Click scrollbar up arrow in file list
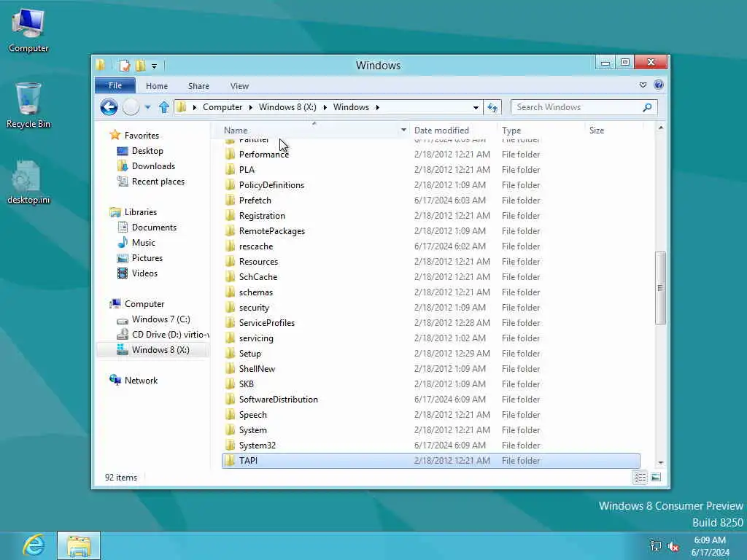Screen dimensions: 747x560 (x=660, y=128)
